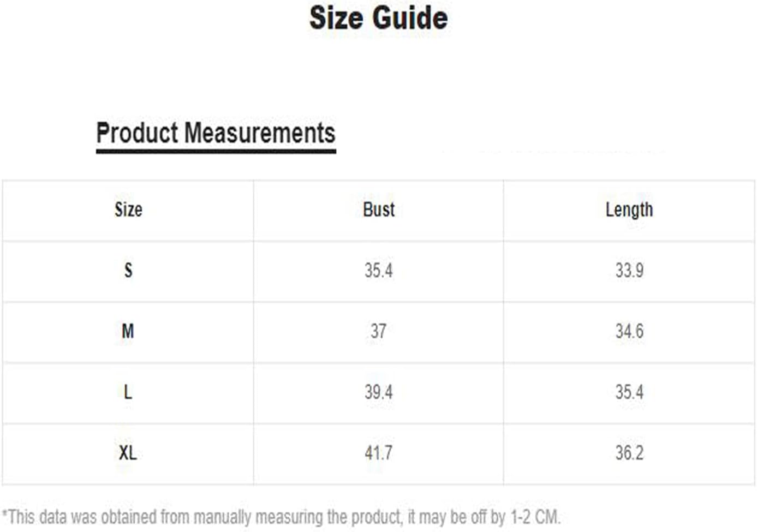
Task: Click bust value 37 for size M
Action: coord(379,331)
